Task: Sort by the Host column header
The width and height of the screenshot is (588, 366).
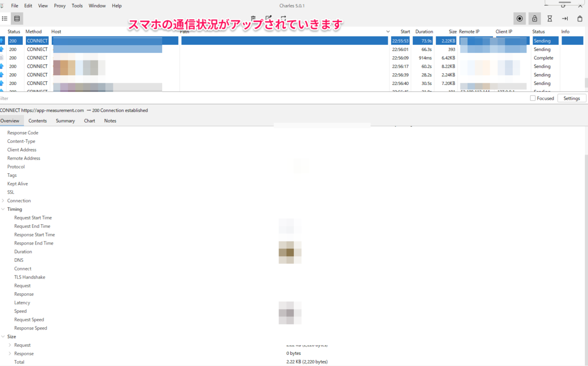Action: (56, 32)
